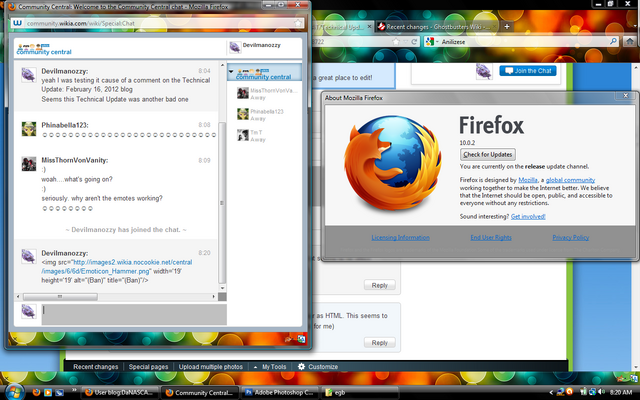This screenshot has height=400, width=640.
Task: Click Devilmanozzy's avatar beside the 8:04 message
Action: [x=29, y=75]
